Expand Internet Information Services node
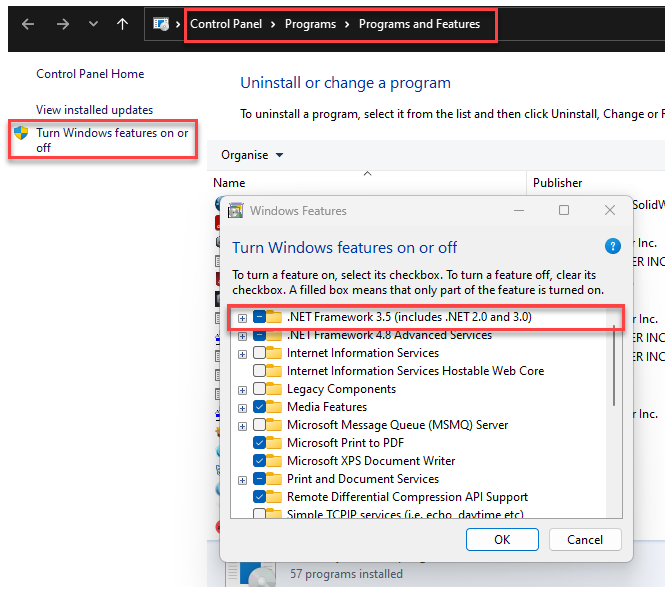672x591 pixels. (x=243, y=354)
